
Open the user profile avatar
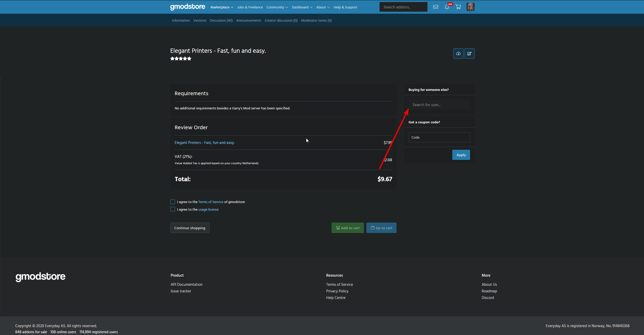[470, 7]
